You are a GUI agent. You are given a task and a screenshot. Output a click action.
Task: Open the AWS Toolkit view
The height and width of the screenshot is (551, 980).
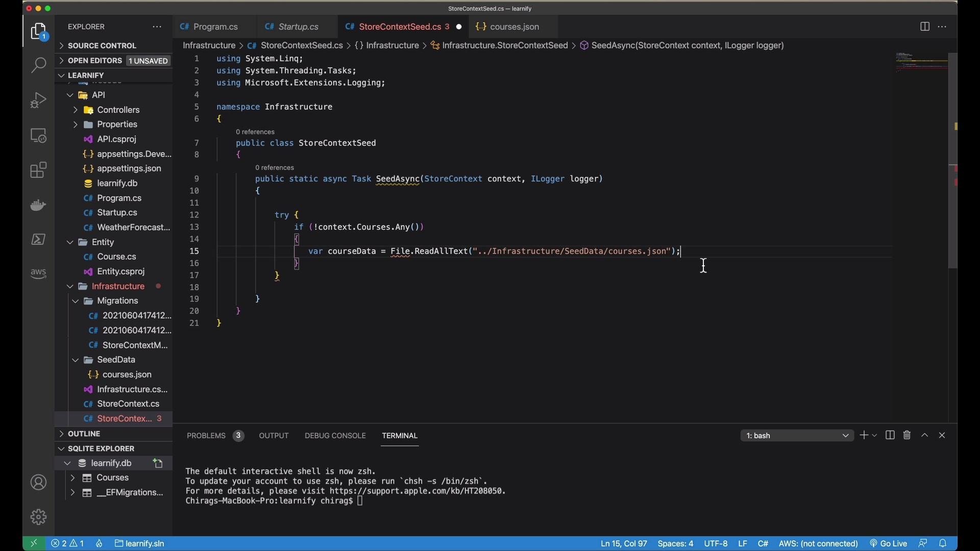(x=39, y=273)
